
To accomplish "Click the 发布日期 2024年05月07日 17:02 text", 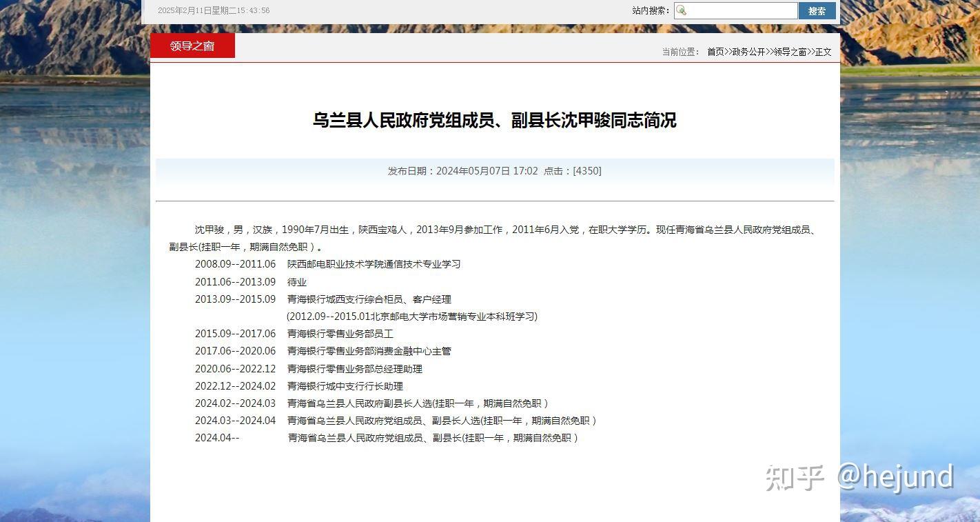I will click(x=462, y=171).
